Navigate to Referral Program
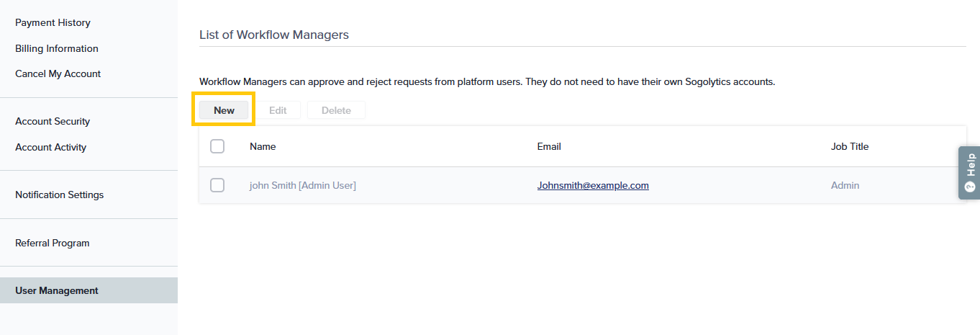The height and width of the screenshot is (335, 980). (x=52, y=244)
